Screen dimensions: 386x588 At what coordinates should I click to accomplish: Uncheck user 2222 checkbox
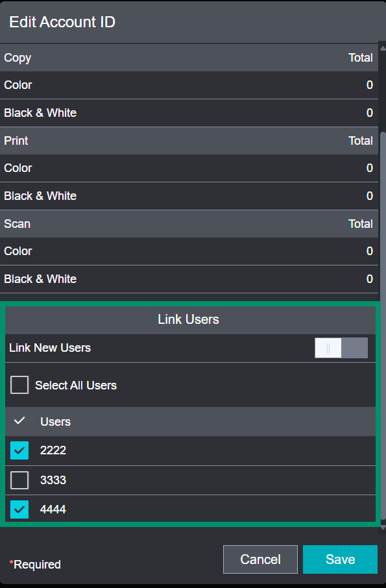point(19,450)
